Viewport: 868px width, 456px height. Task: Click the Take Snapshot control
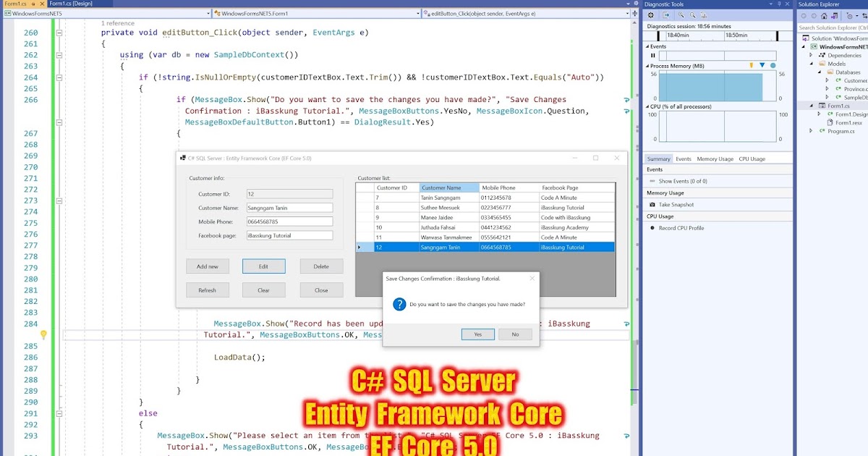pyautogui.click(x=676, y=205)
